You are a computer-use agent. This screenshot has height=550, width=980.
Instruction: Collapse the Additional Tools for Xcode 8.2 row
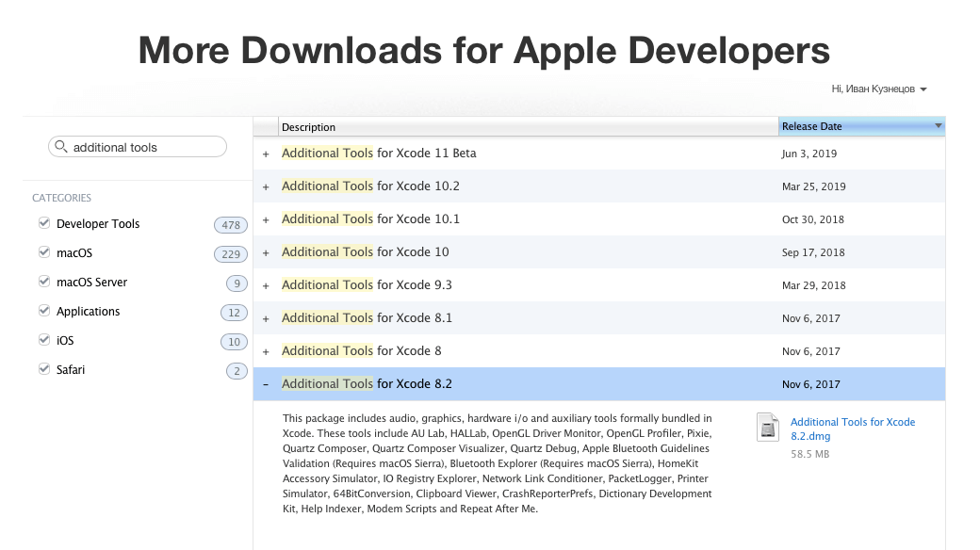tap(266, 384)
